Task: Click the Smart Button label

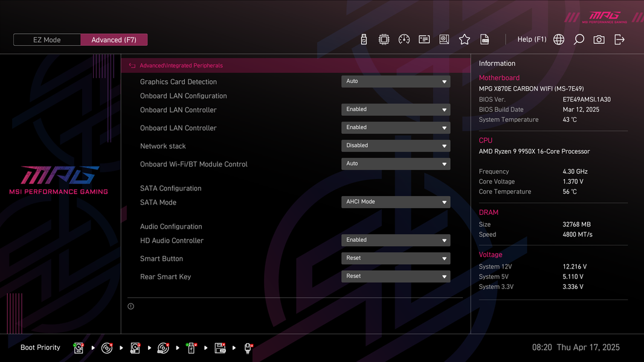Action: pyautogui.click(x=161, y=259)
